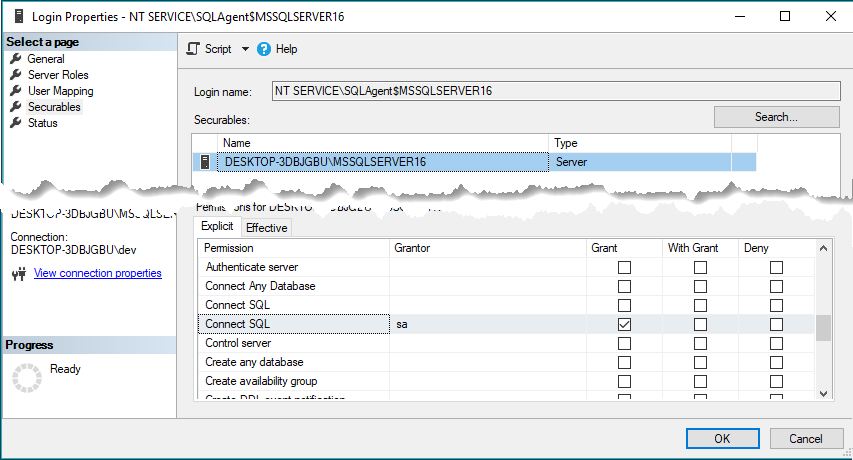
Task: Select the Connect Any Database permission row
Action: pos(506,286)
